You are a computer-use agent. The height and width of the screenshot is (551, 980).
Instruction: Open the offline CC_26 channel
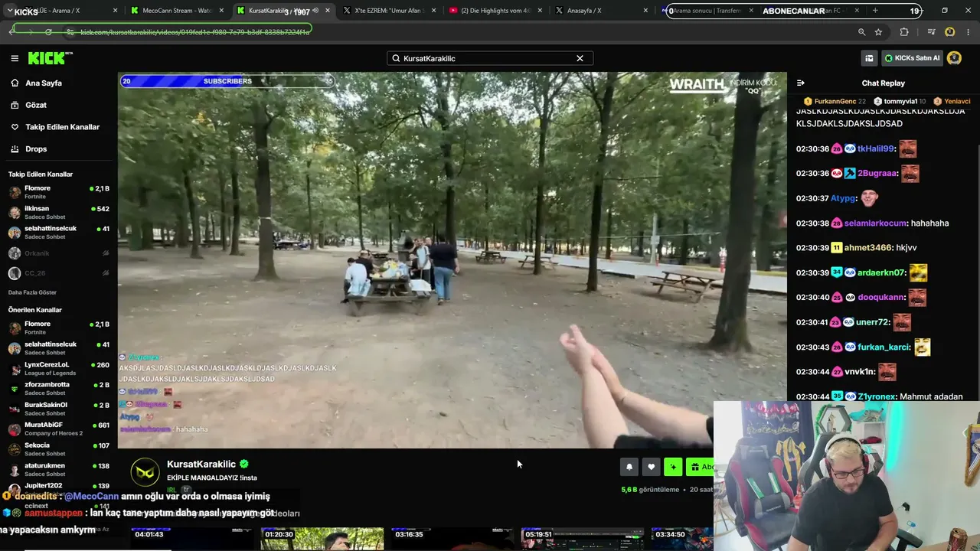(58, 273)
